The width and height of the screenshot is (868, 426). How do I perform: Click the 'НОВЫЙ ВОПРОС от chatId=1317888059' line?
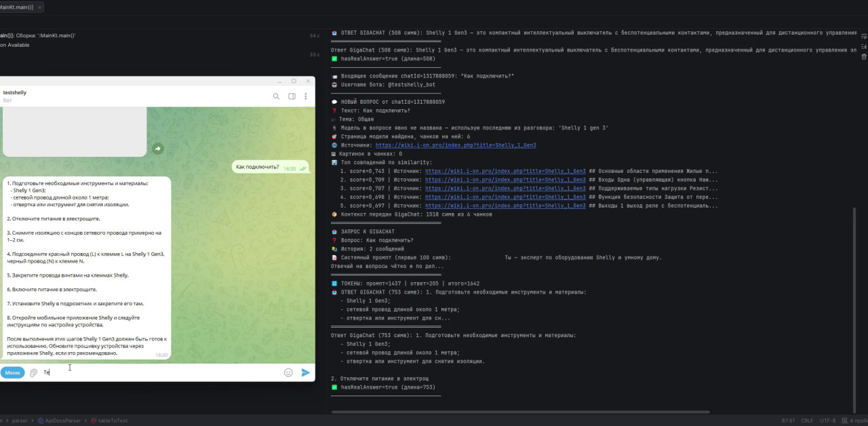388,102
